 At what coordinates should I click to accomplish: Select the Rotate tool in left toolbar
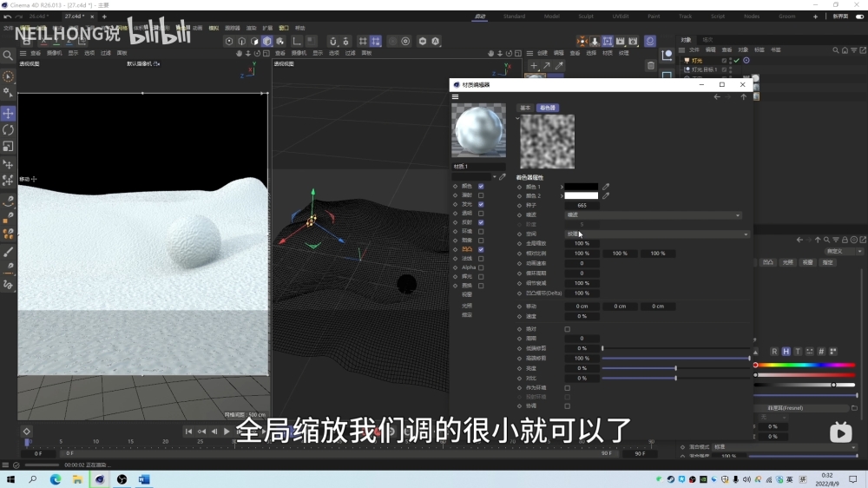(x=8, y=129)
